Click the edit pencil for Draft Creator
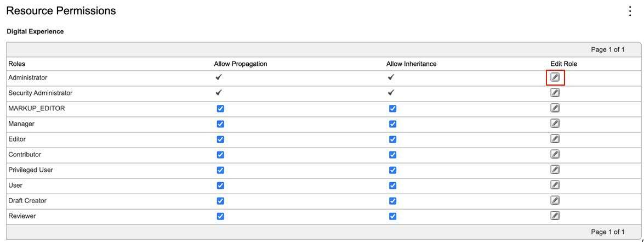Screen dimensions: 644x242 (x=555, y=200)
